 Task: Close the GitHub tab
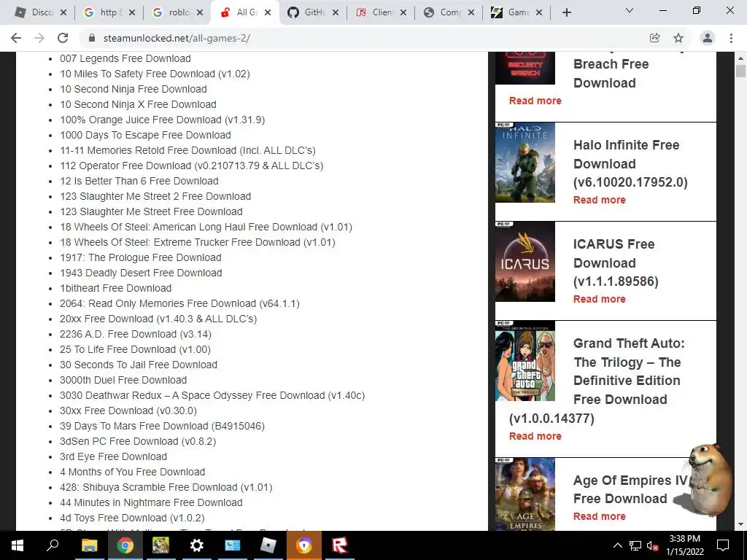point(336,12)
